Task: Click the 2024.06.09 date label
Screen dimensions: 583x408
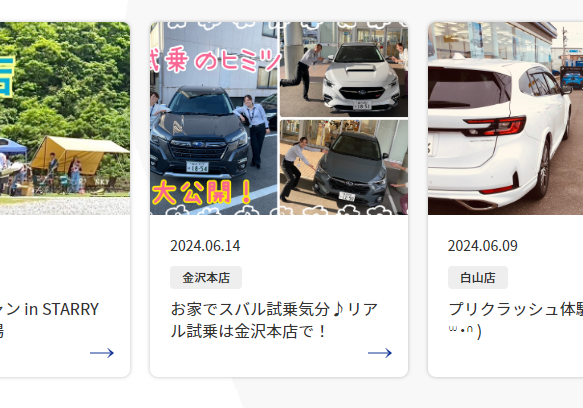Action: (483, 246)
